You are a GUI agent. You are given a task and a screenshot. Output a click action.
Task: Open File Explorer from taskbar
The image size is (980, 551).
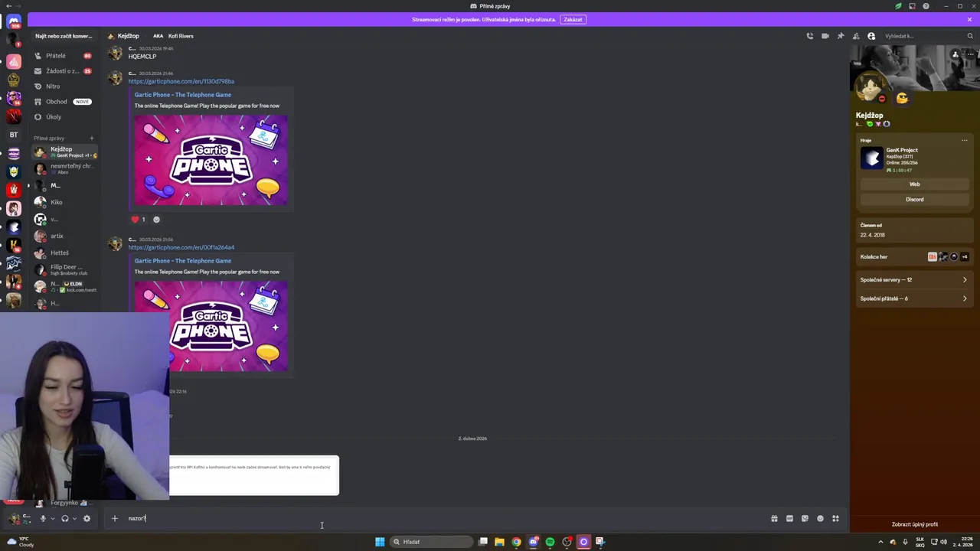(x=499, y=542)
